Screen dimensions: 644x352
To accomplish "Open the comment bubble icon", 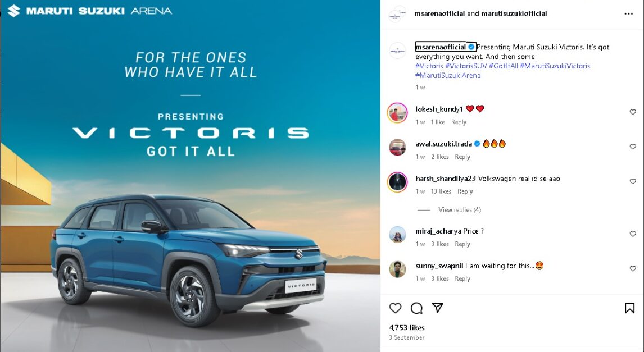I will tap(416, 308).
